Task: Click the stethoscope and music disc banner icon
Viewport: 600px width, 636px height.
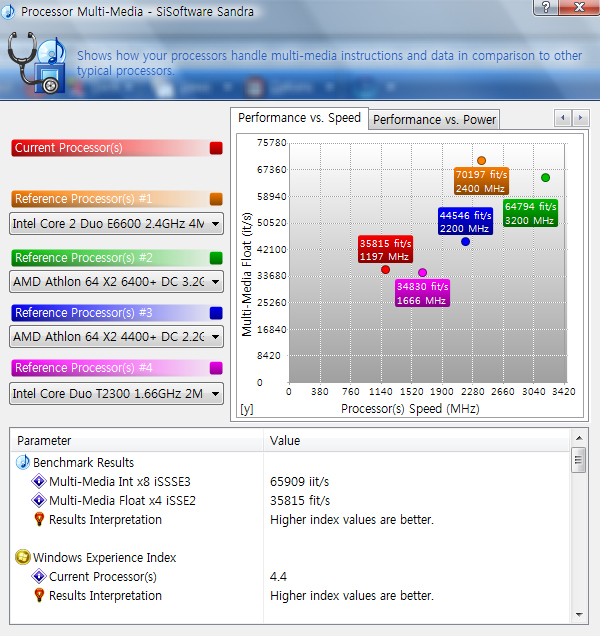Action: coord(37,62)
